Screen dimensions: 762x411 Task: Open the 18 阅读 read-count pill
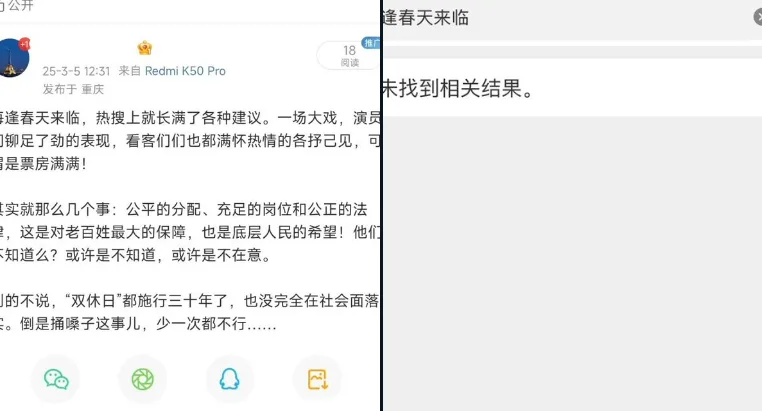[x=348, y=56]
